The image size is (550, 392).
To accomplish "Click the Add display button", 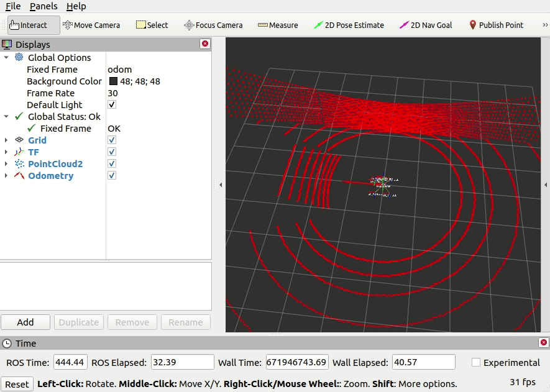I will (x=25, y=322).
